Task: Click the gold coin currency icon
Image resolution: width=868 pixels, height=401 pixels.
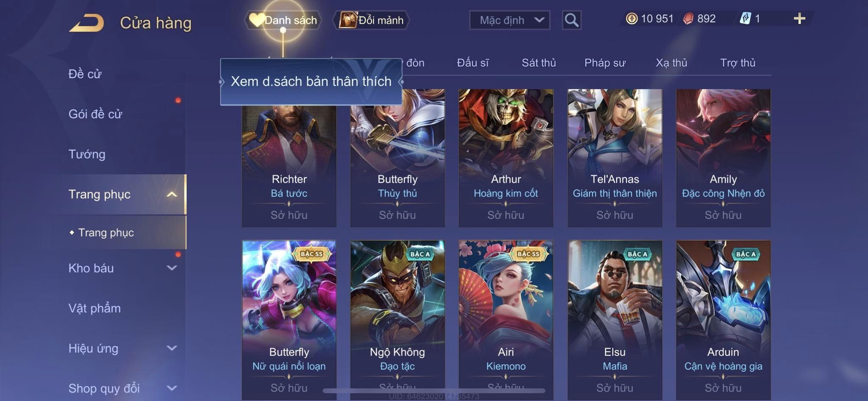Action: point(632,19)
